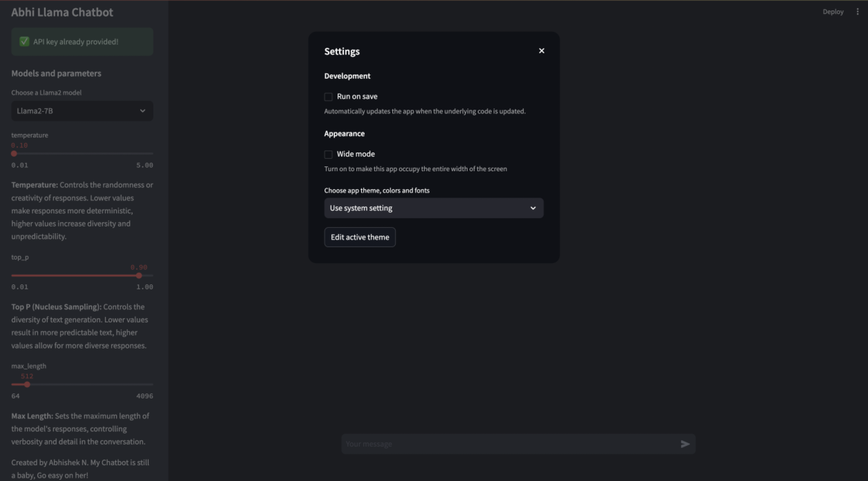Click the top_p slider handle
The width and height of the screenshot is (868, 481).
point(139,275)
